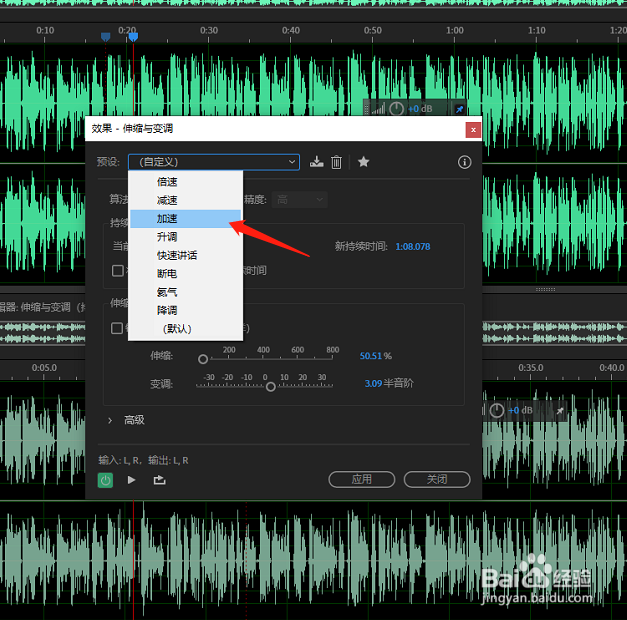The height and width of the screenshot is (620, 627).
Task: Toggle the checkbox in the duration section
Action: 118,271
